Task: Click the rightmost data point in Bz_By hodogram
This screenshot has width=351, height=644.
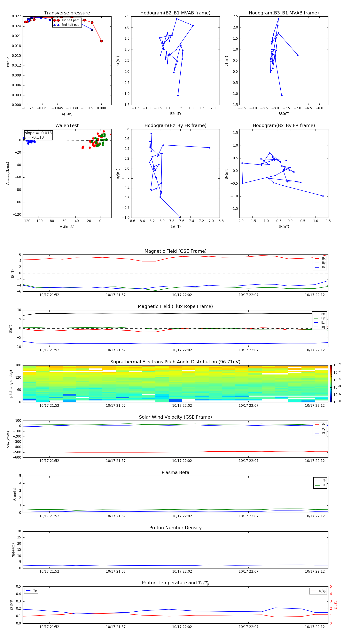Action: click(210, 148)
